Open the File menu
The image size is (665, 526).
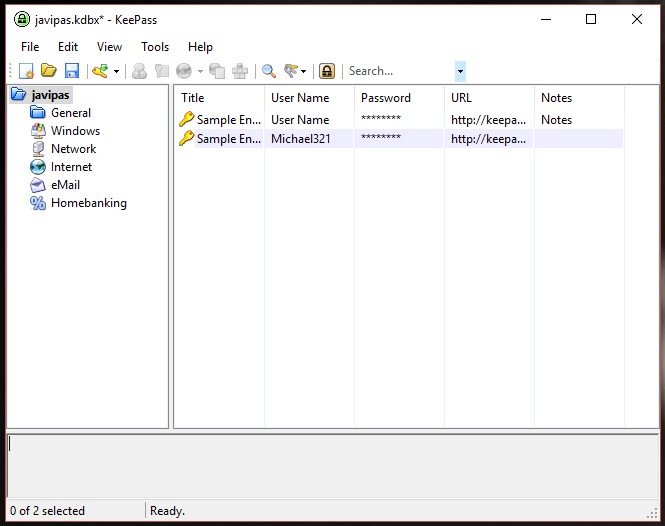30,47
